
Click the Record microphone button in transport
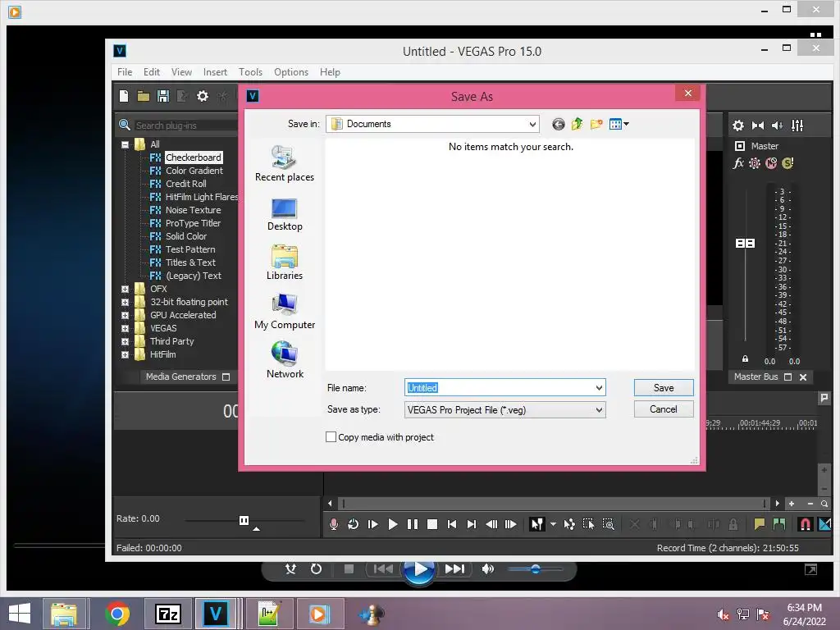point(333,524)
